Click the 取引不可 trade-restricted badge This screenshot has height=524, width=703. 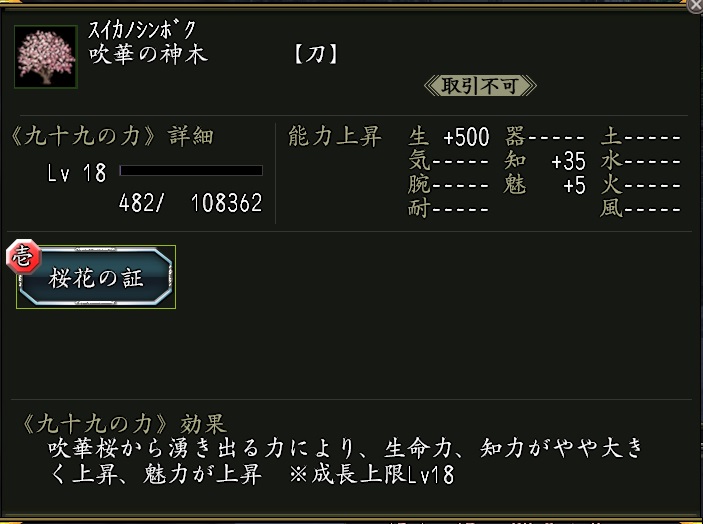472,86
